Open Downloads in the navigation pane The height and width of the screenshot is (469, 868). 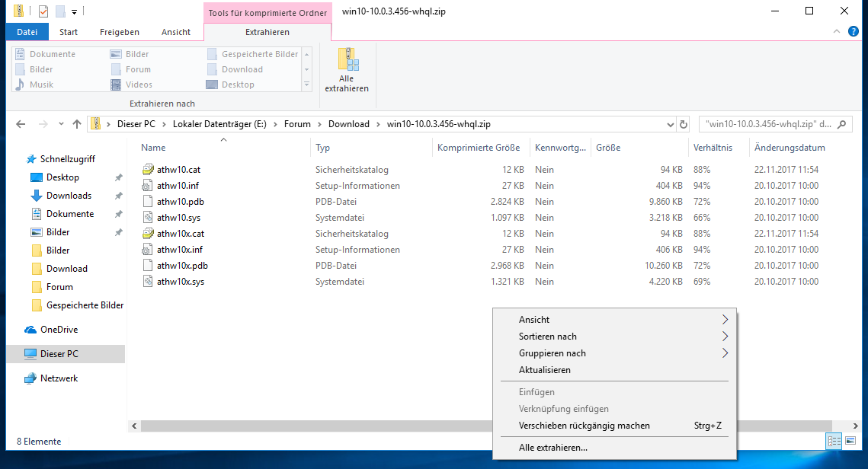[69, 195]
